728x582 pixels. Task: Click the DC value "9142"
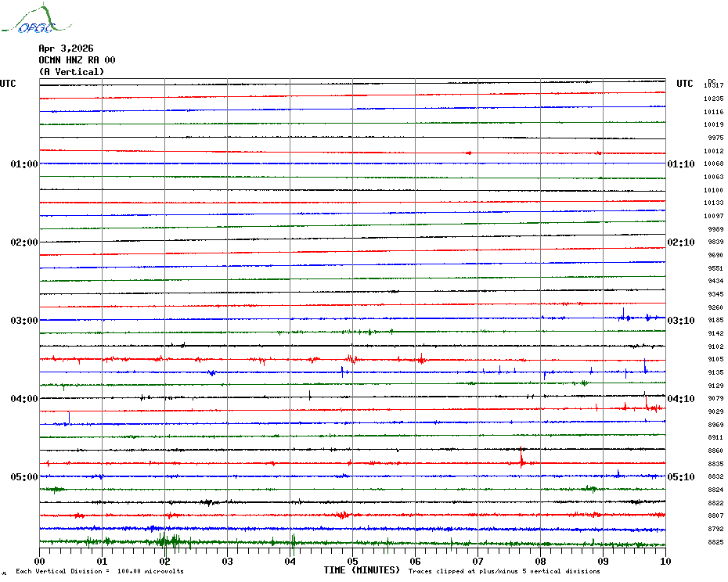tap(715, 333)
